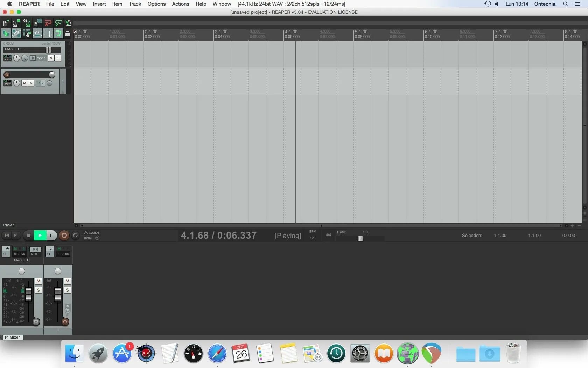Open Safari from the Dock
This screenshot has height=368, width=588.
pos(217,353)
